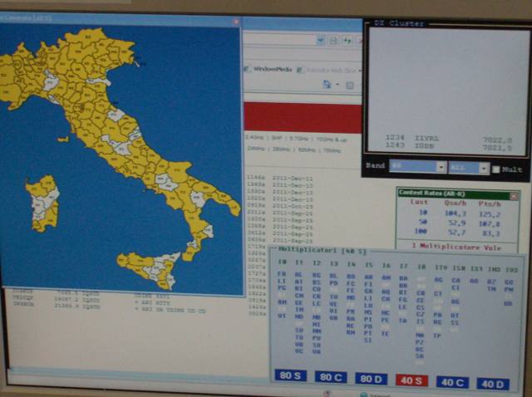Select the I1VRL spot on 7022.0
Image resolution: width=532 pixels, height=397 pixels.
pyautogui.click(x=449, y=139)
